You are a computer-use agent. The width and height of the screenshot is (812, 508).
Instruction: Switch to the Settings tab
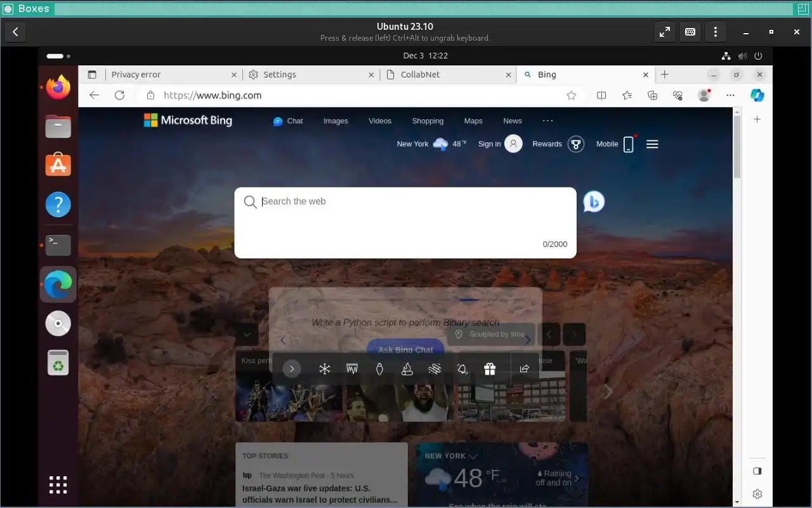312,74
